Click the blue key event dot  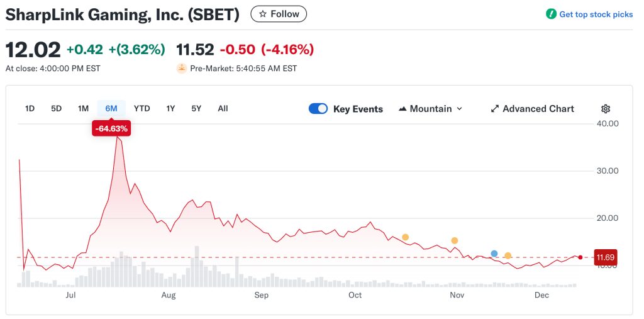pos(494,254)
